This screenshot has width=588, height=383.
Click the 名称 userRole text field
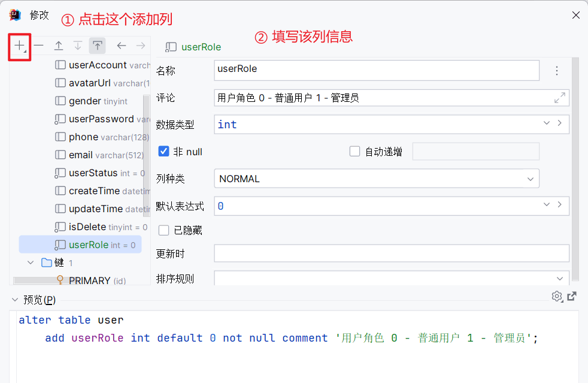pyautogui.click(x=377, y=70)
